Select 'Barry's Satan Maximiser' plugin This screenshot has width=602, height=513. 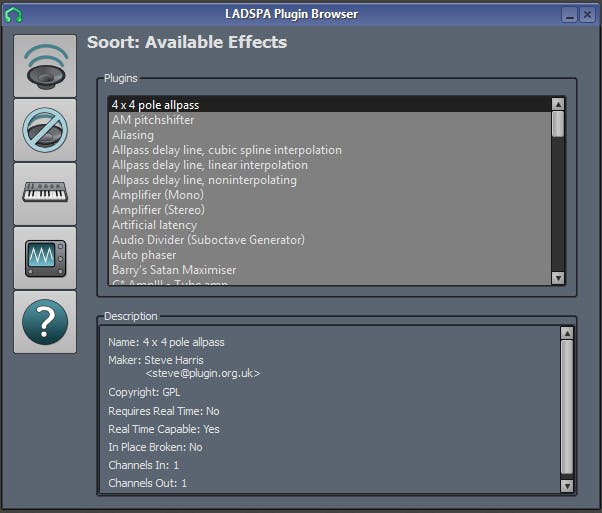pos(330,270)
